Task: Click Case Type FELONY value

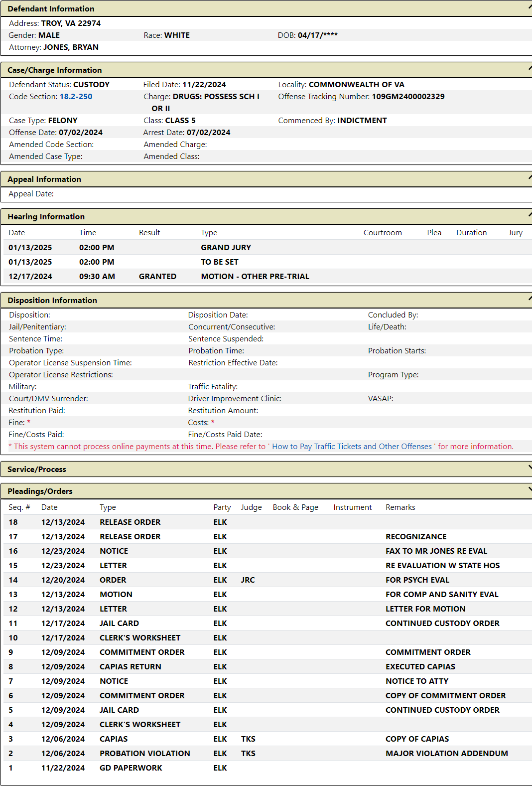Action: (63, 121)
